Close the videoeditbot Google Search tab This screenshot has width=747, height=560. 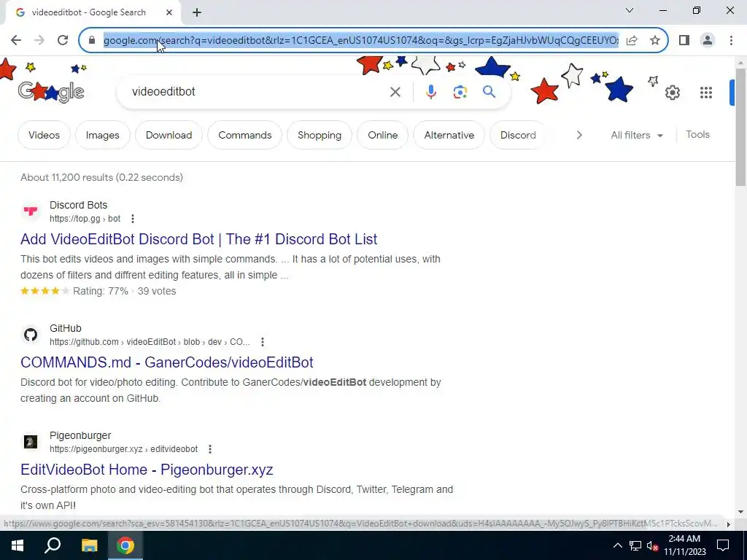[x=169, y=13]
